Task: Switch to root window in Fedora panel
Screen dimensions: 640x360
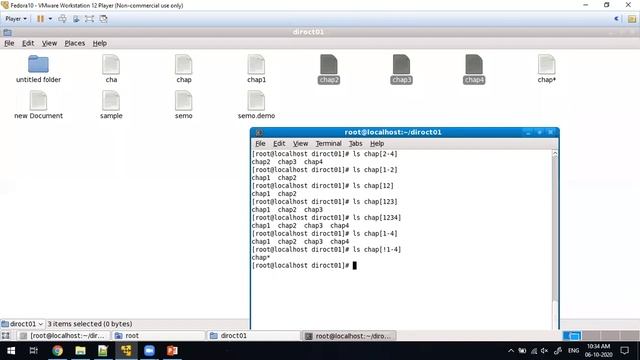Action: click(x=159, y=336)
